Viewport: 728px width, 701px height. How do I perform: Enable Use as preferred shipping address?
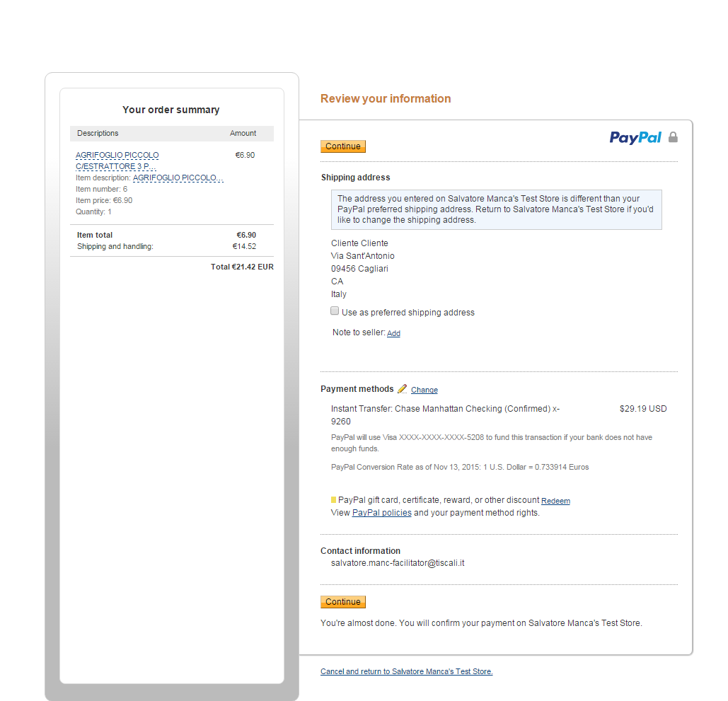coord(335,311)
